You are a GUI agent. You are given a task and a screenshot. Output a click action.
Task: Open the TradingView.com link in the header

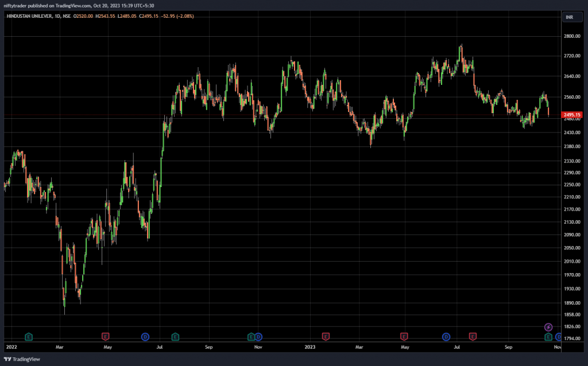coord(73,6)
